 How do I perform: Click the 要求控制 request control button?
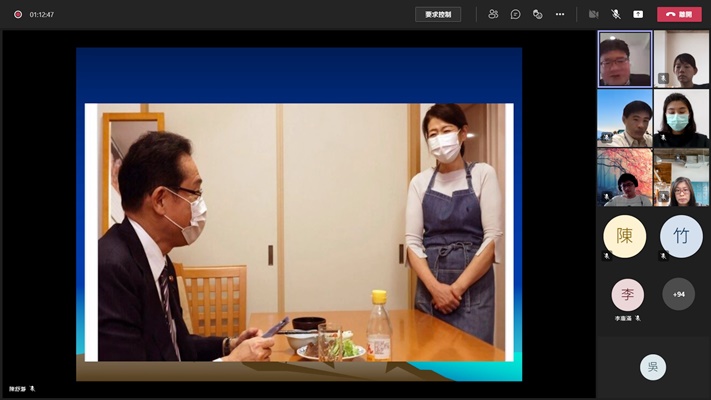[438, 14]
